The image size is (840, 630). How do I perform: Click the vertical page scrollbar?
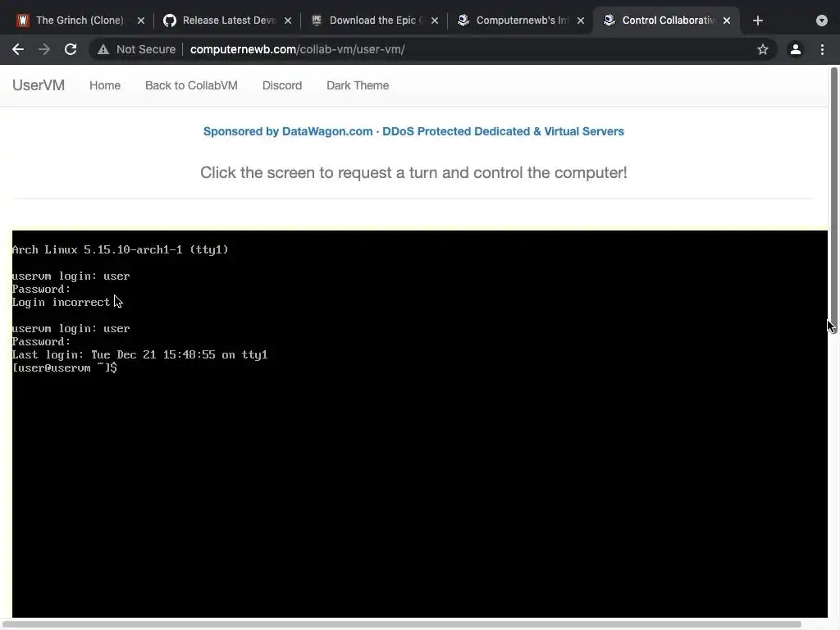tap(833, 199)
